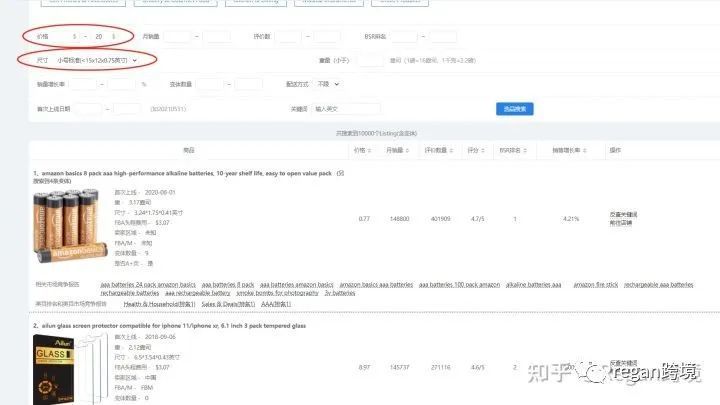Click the 评价数 minimum input field
Viewport: 720px width, 405px height.
[287, 36]
